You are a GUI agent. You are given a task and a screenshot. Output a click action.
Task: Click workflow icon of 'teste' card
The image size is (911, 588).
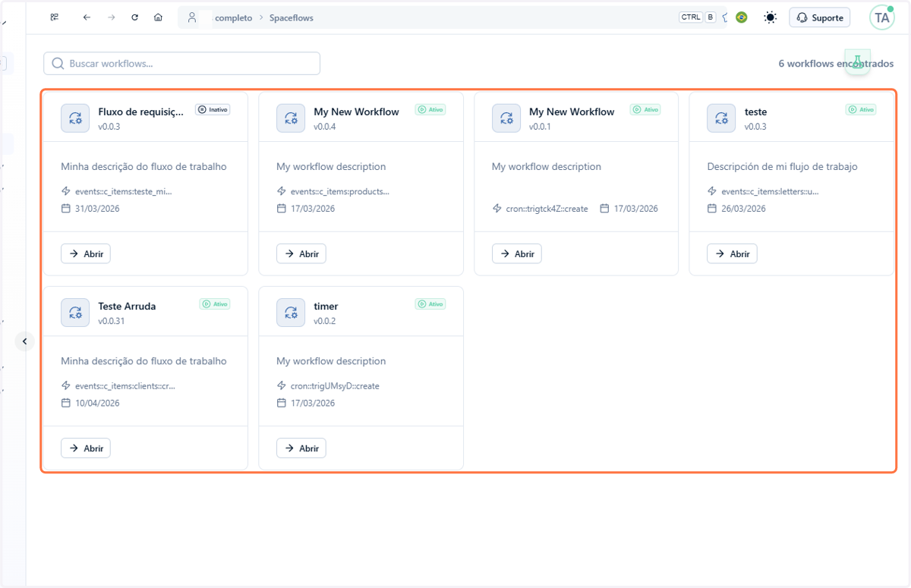pyautogui.click(x=721, y=118)
